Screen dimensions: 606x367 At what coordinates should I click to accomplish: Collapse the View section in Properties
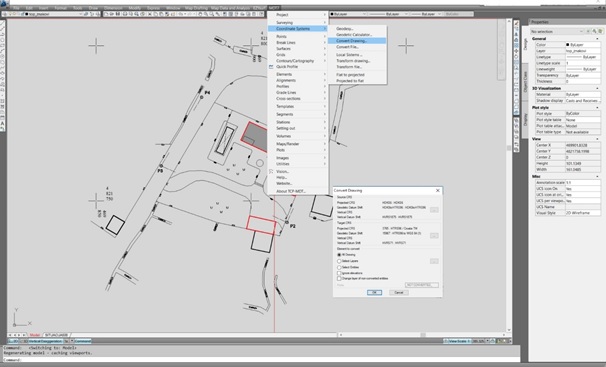[x=597, y=139]
